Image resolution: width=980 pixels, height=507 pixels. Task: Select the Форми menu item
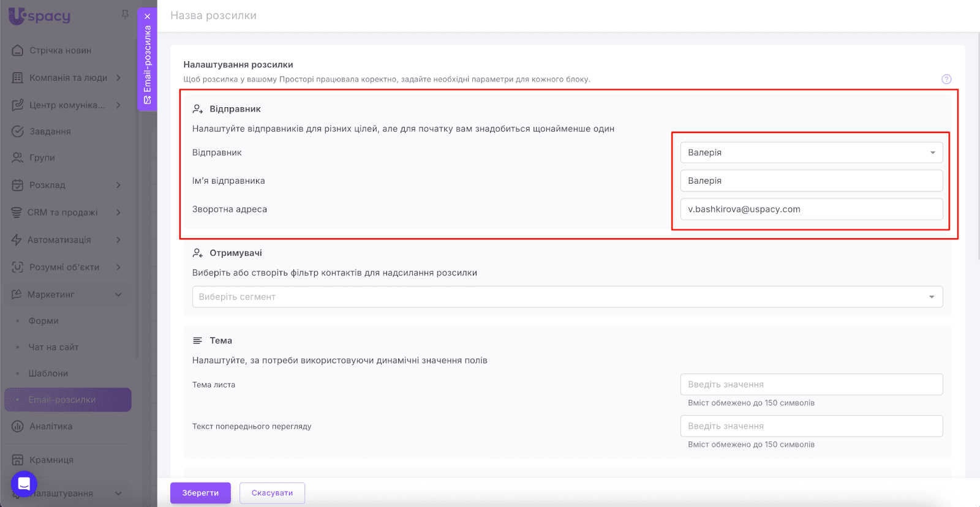(x=43, y=321)
